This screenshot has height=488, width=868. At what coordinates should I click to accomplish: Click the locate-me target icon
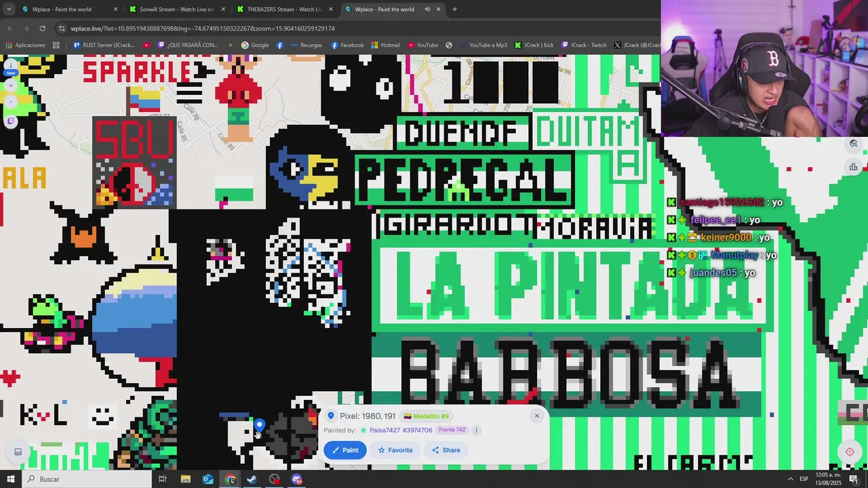click(850, 452)
